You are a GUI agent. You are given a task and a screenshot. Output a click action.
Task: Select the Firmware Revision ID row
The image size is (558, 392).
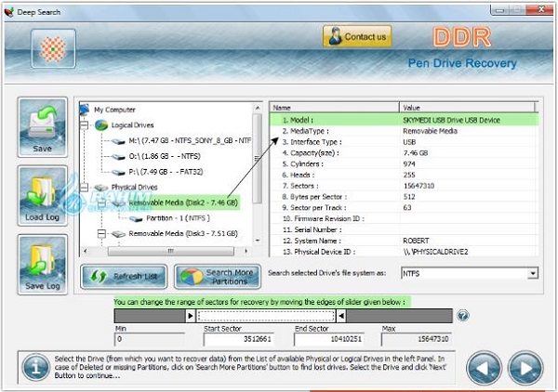405,218
